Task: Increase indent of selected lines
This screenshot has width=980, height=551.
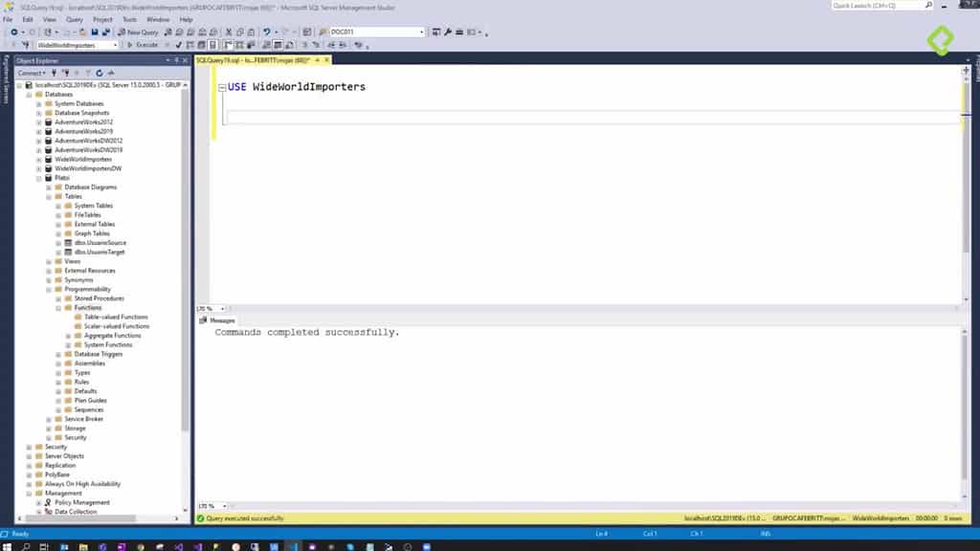Action: (x=343, y=45)
